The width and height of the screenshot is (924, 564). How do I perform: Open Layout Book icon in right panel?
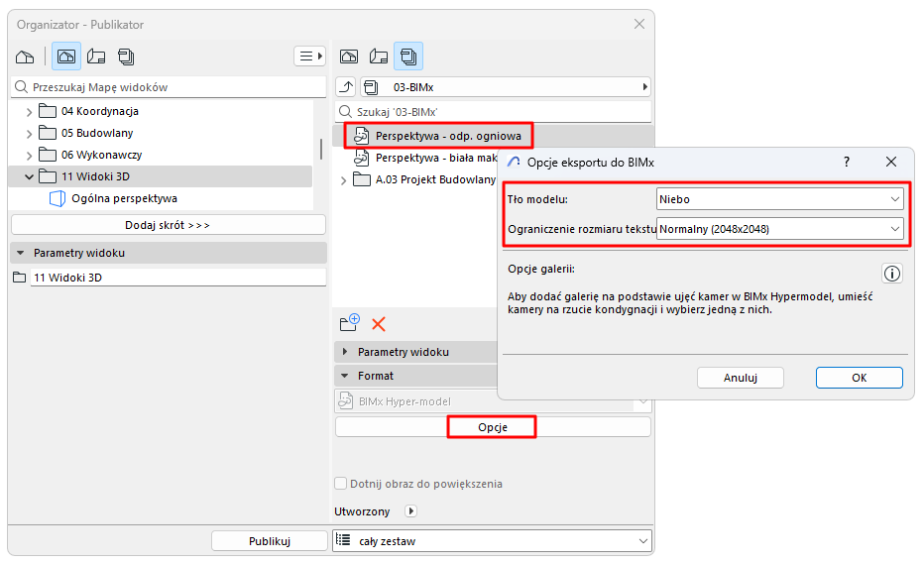point(379,56)
